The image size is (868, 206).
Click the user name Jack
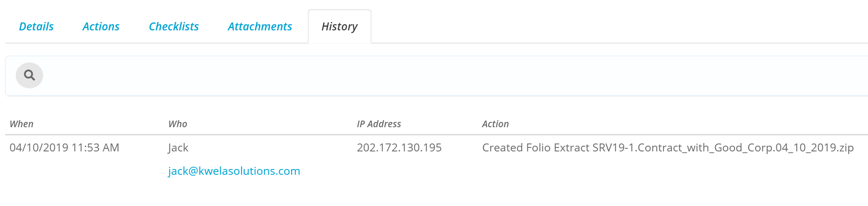[178, 147]
